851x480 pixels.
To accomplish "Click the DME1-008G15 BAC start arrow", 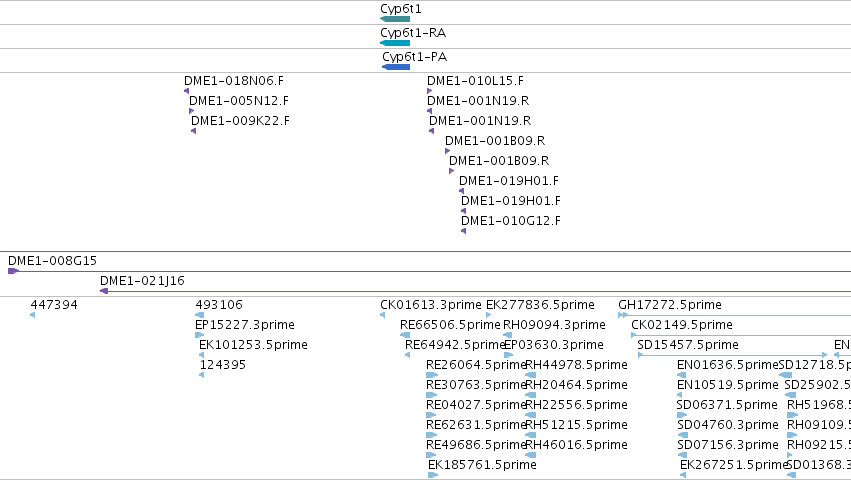I will click(x=14, y=271).
